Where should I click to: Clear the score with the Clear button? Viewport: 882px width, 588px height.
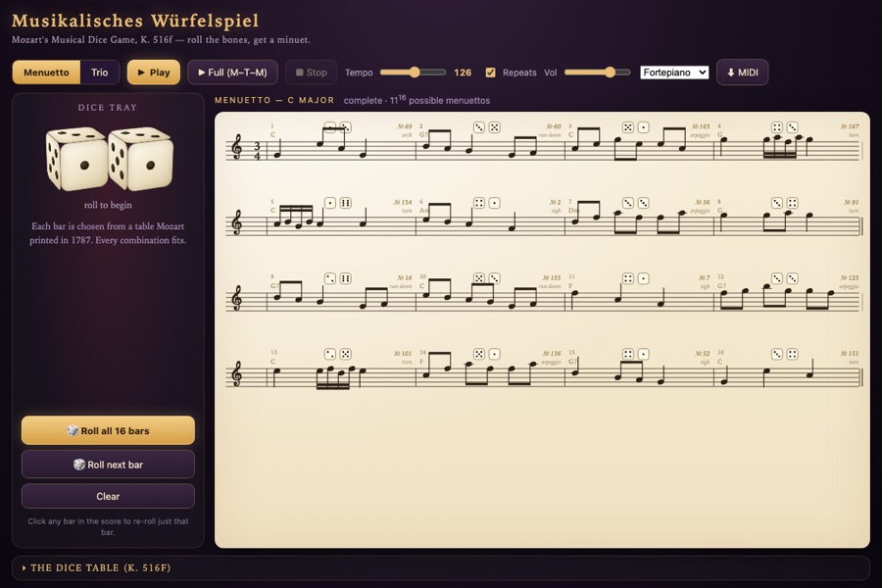[x=108, y=496]
